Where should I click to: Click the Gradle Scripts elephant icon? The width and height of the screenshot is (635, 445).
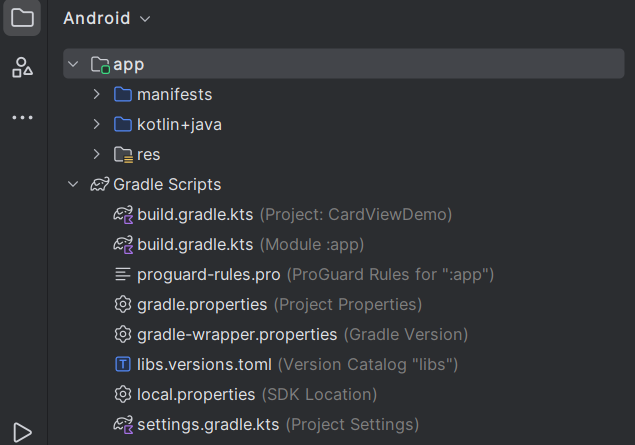[99, 185]
